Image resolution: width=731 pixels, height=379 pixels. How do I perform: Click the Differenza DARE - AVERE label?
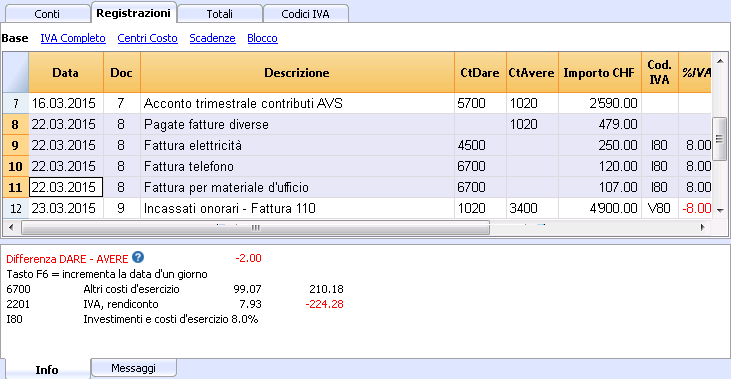coord(67,259)
